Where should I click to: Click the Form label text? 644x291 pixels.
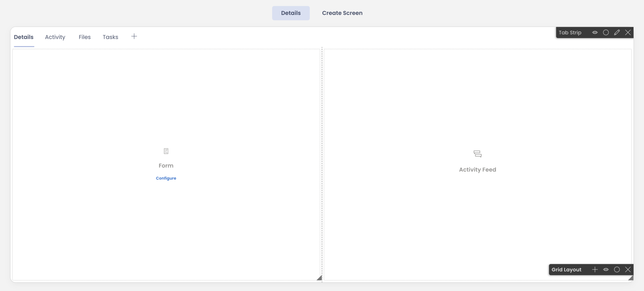[166, 166]
